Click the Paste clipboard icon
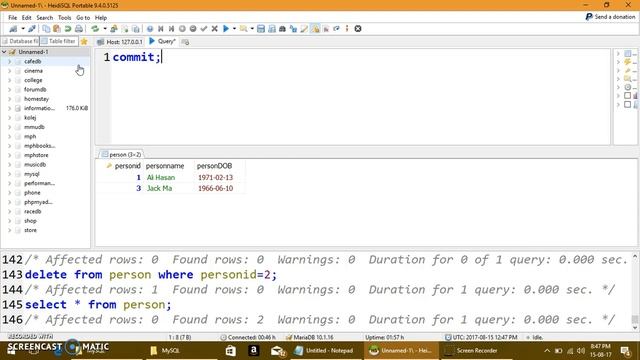The width and height of the screenshot is (640, 360). pos(57,29)
